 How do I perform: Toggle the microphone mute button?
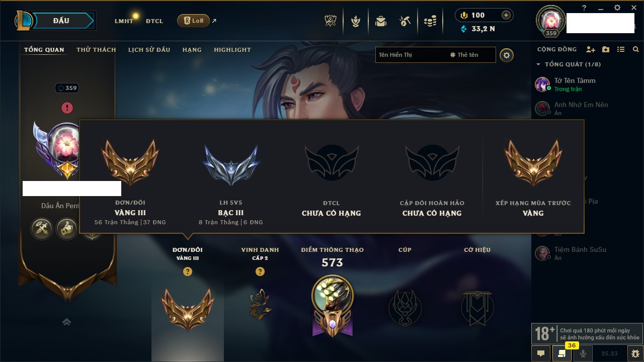583,353
